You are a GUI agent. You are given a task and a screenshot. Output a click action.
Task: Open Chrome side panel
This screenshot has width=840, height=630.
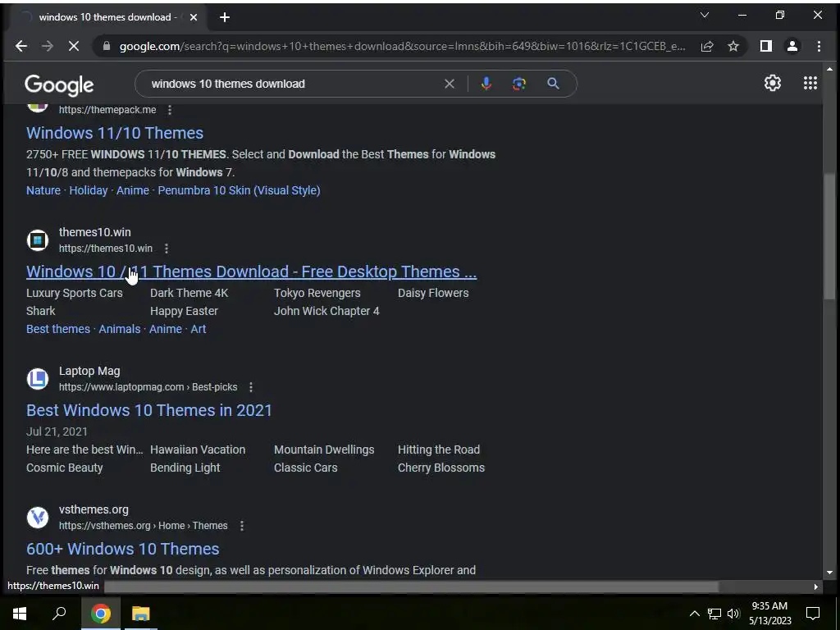point(766,46)
